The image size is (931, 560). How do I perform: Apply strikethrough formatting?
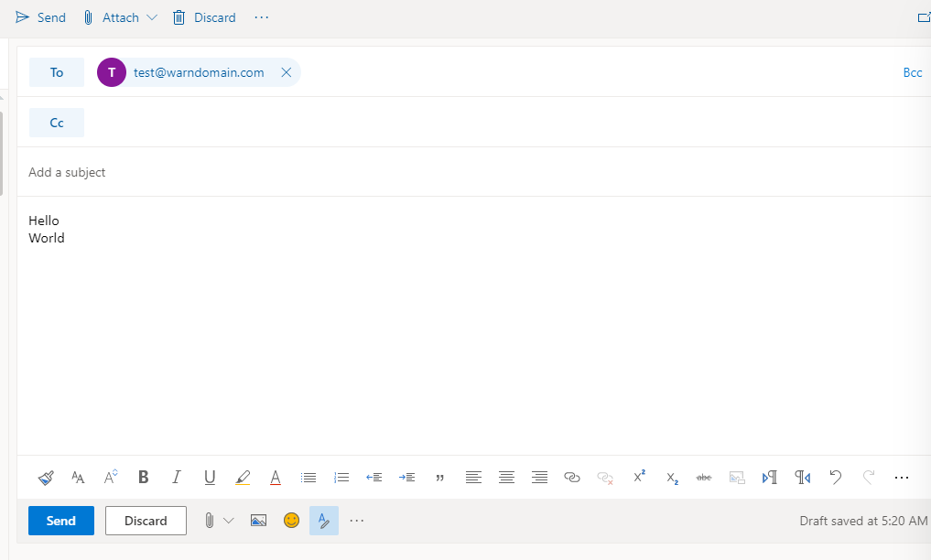pyautogui.click(x=704, y=477)
